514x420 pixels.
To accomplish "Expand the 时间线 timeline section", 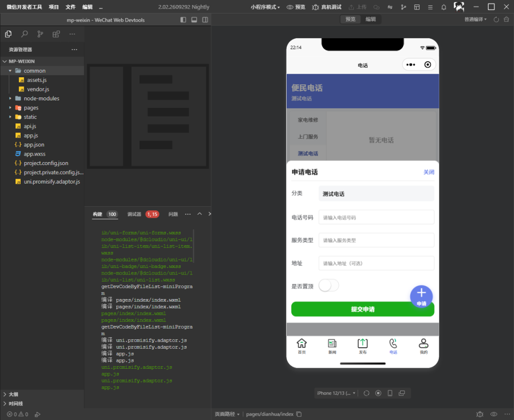I will (x=13, y=403).
